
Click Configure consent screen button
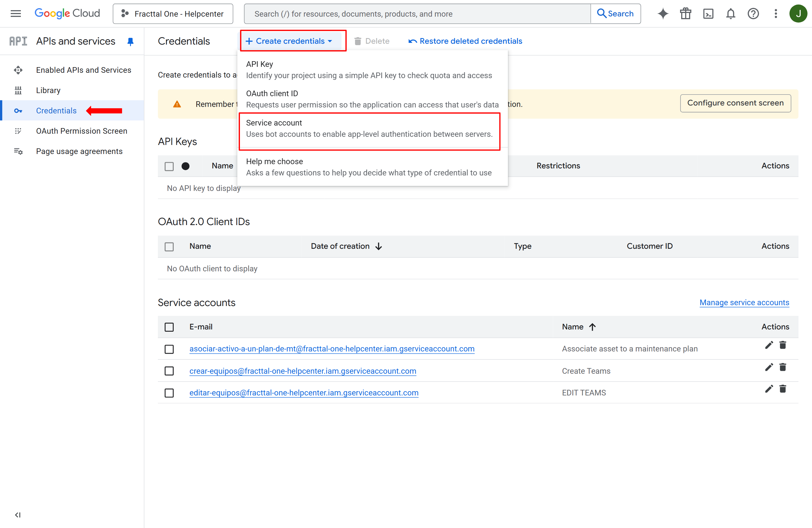pyautogui.click(x=735, y=103)
